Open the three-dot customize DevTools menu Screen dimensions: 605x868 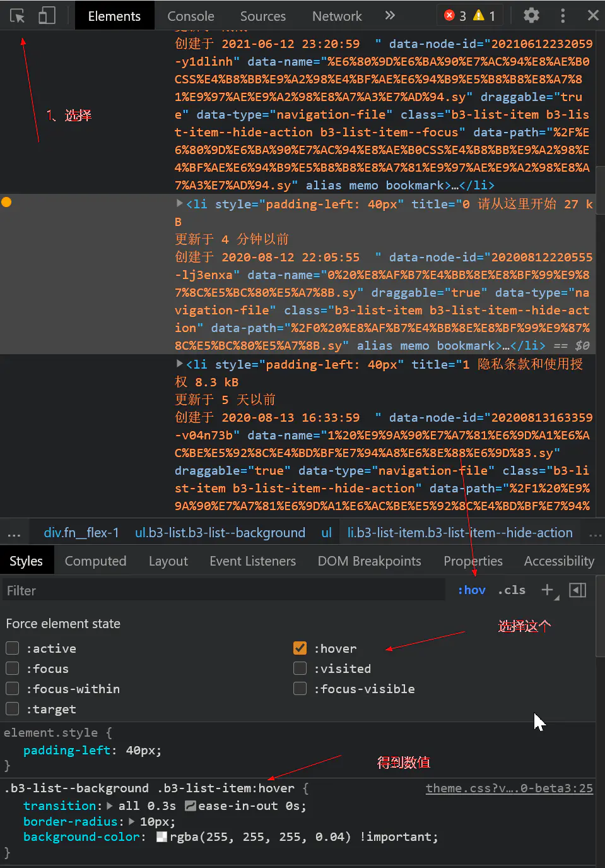tap(563, 16)
